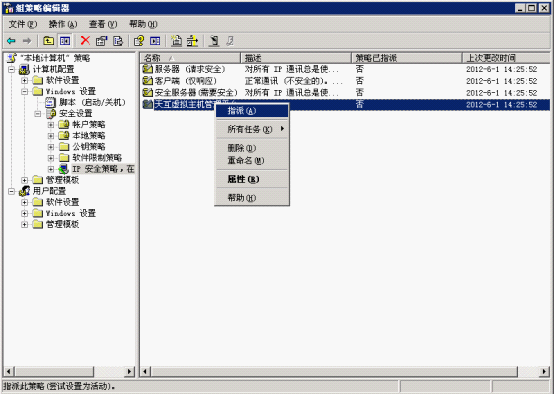The image size is (554, 394).
Task: Expand the 管理模板 node under 用户配置
Action: [24, 224]
